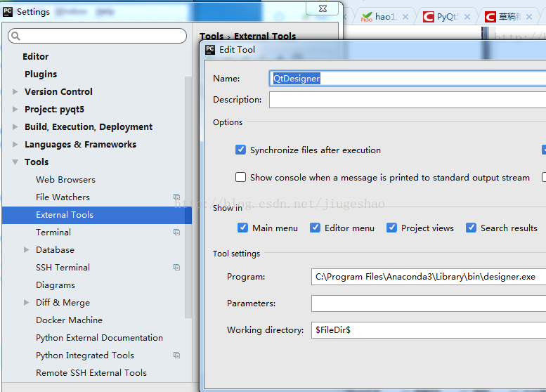
Task: Switch to the PyQt5 browser tab
Action: click(x=448, y=17)
